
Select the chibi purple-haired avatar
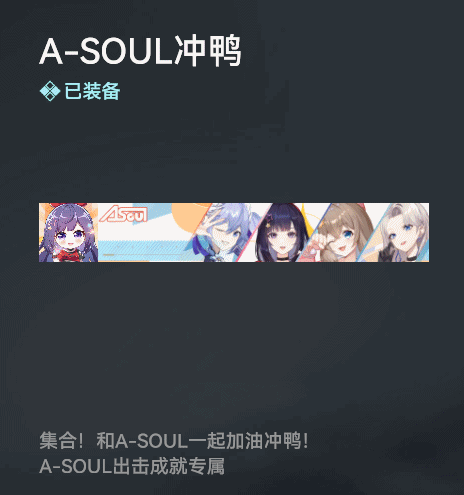68,232
